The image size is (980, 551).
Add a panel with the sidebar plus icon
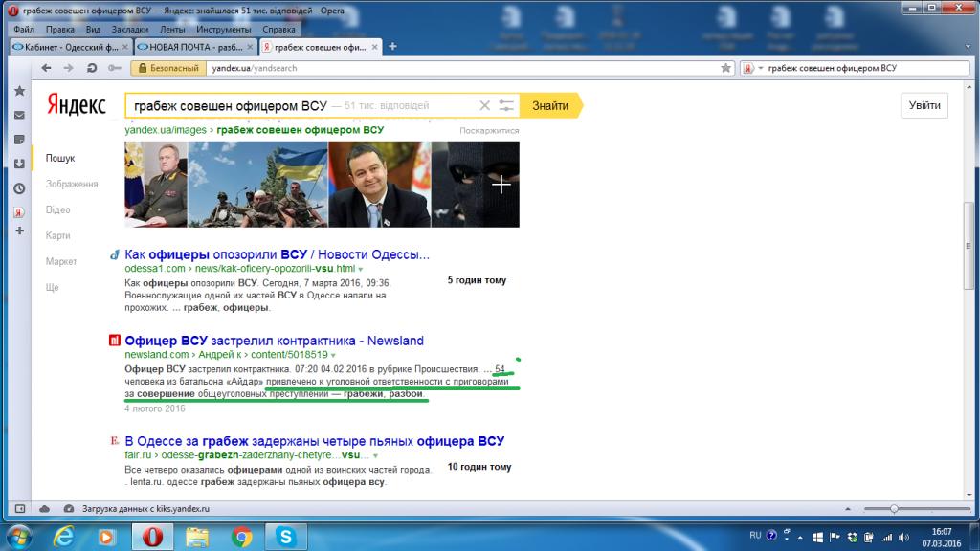click(19, 231)
